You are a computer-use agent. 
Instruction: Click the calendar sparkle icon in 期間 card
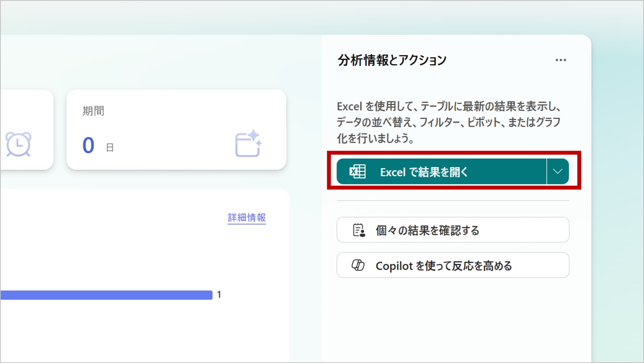coord(248,144)
